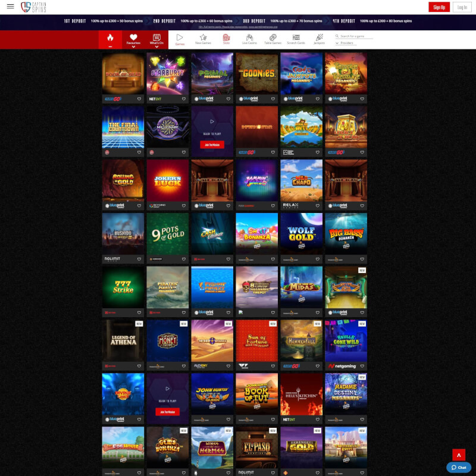Viewport: 476px width, 476px height.
Task: Select the Scratch Cards category
Action: tap(296, 39)
